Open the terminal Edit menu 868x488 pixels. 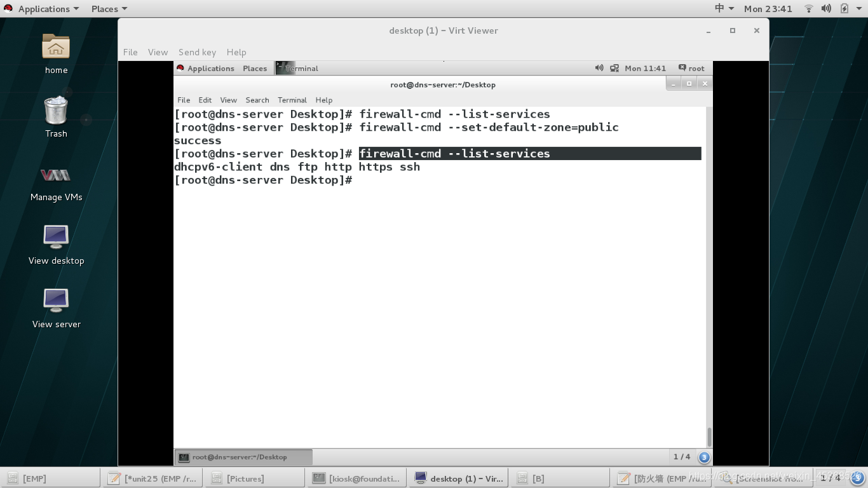click(205, 100)
